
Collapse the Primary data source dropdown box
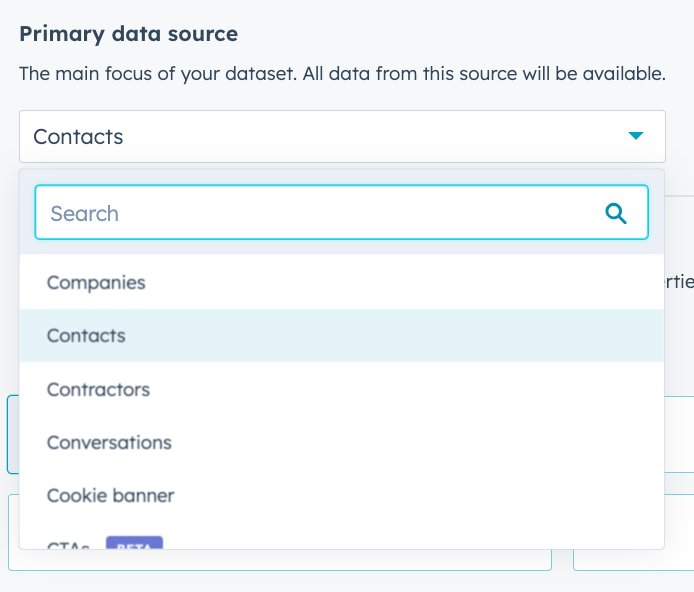coord(342,137)
